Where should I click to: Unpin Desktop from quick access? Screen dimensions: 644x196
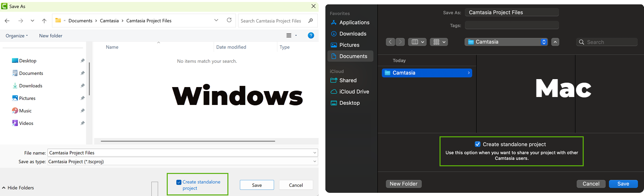(x=82, y=61)
